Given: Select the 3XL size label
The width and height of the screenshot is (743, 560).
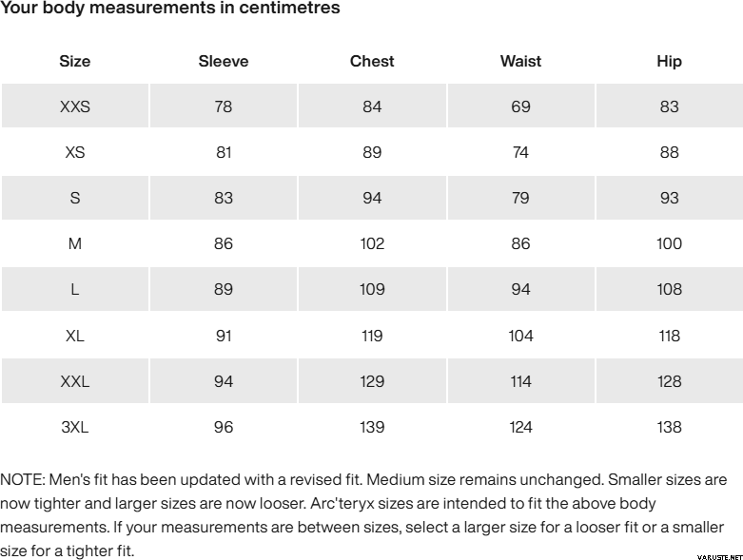Looking at the screenshot, I should coord(75,427).
